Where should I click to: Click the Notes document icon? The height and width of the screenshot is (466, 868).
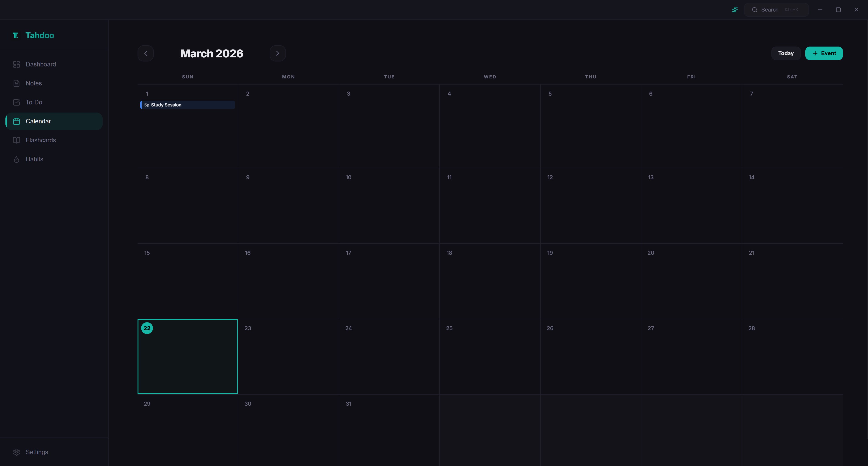pyautogui.click(x=17, y=83)
